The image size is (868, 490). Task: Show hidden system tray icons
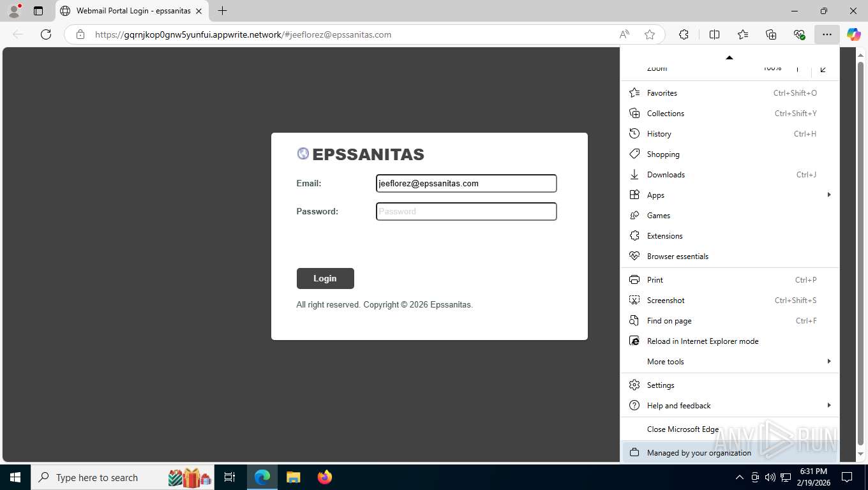tap(740, 477)
